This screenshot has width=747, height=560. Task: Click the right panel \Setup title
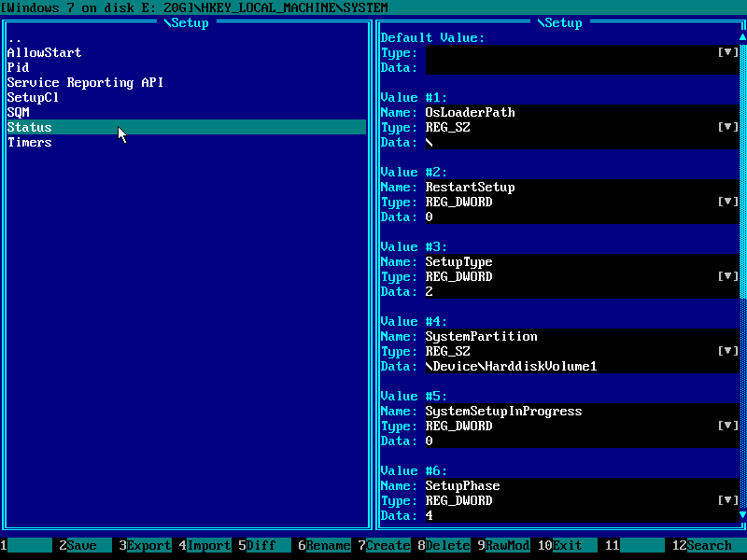pyautogui.click(x=559, y=22)
